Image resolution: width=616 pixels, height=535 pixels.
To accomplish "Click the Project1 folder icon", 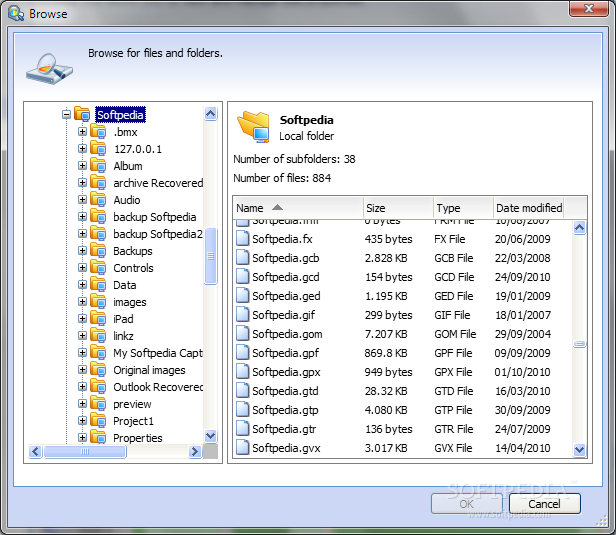I will coord(98,421).
